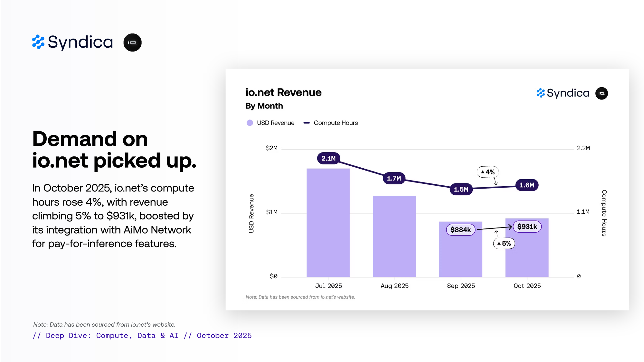Click the 1.6M data point on line
The width and height of the screenshot is (644, 362).
527,185
